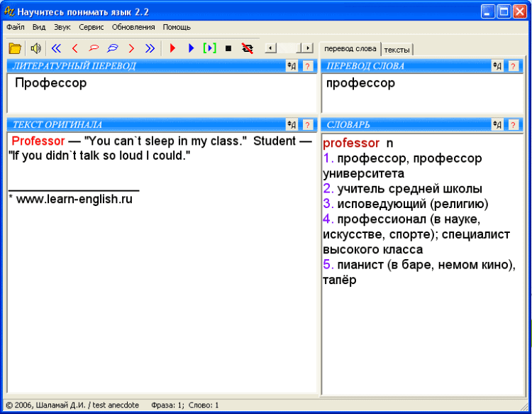Open the Сервис menu
The image size is (532, 414).
[92, 27]
